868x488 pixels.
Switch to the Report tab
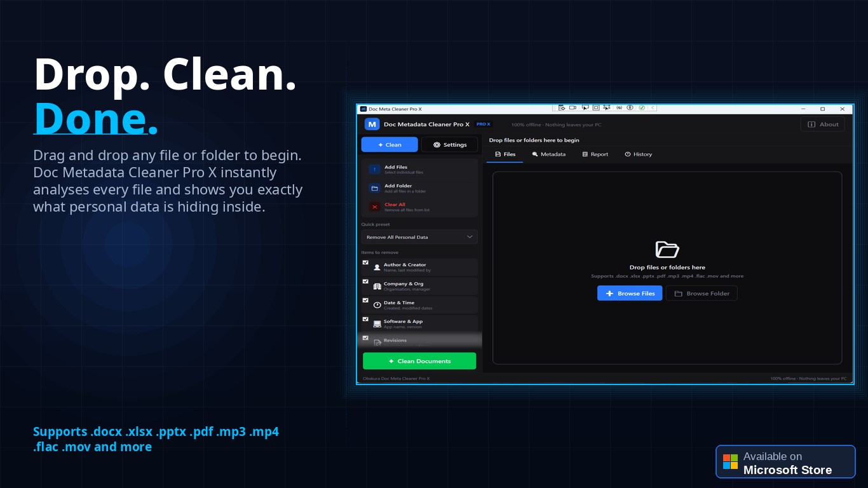click(595, 154)
